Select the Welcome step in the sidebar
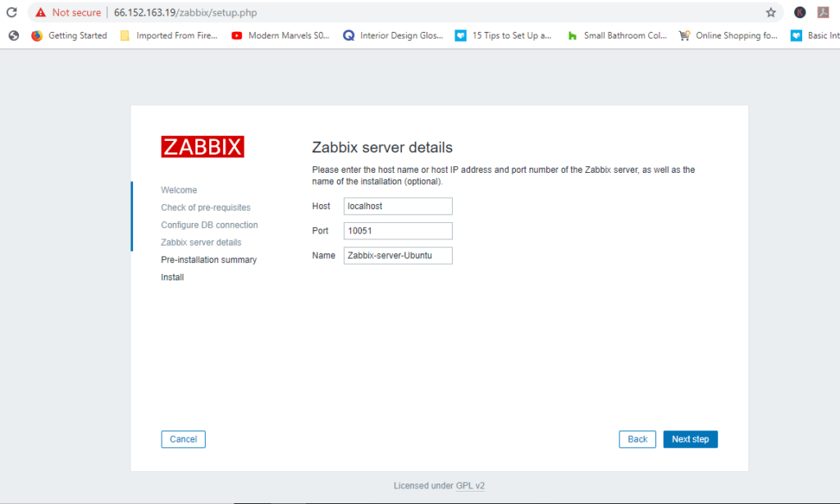Viewport: 840px width, 504px height. point(179,189)
